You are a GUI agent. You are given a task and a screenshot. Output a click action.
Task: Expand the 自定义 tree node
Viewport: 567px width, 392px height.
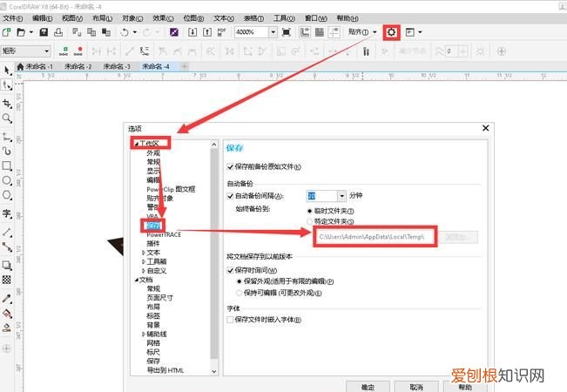click(x=144, y=271)
